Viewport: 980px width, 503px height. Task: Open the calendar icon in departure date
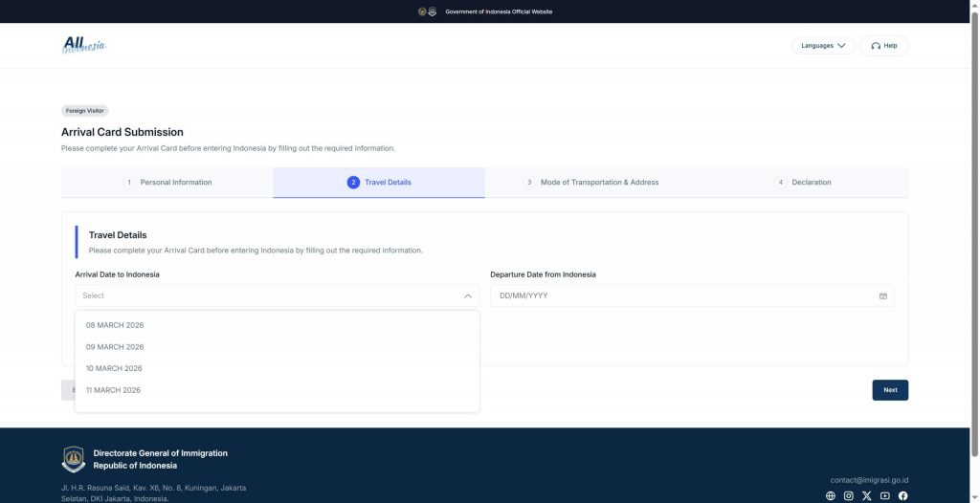click(882, 296)
